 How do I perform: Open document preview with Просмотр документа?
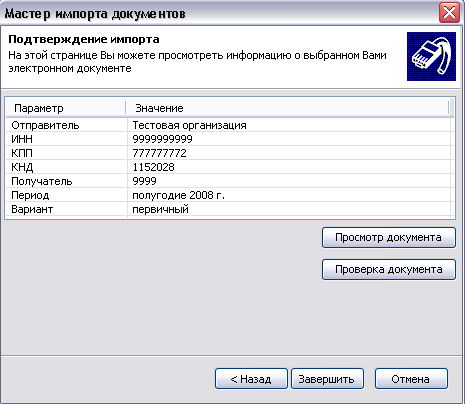tap(389, 237)
